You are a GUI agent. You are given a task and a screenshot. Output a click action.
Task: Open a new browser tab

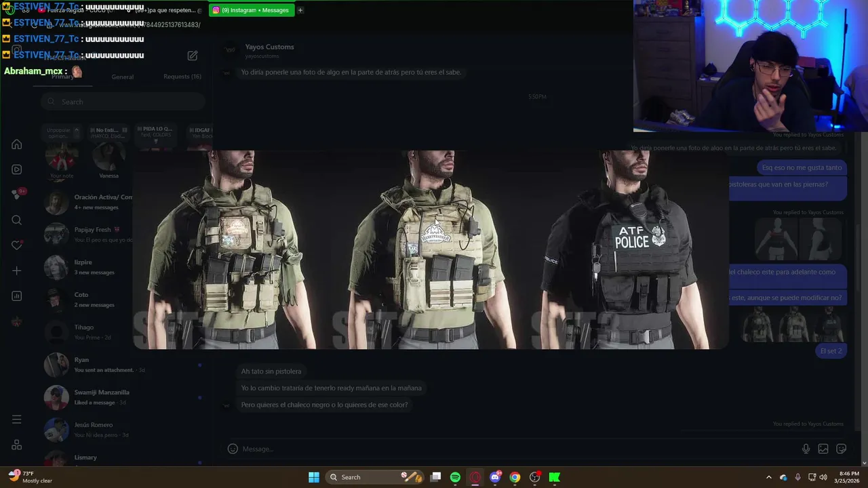coord(300,10)
